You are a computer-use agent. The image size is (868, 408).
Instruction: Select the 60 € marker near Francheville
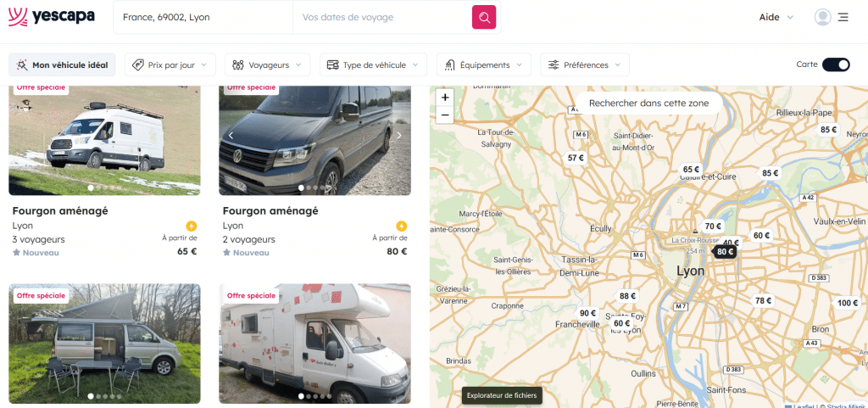621,323
